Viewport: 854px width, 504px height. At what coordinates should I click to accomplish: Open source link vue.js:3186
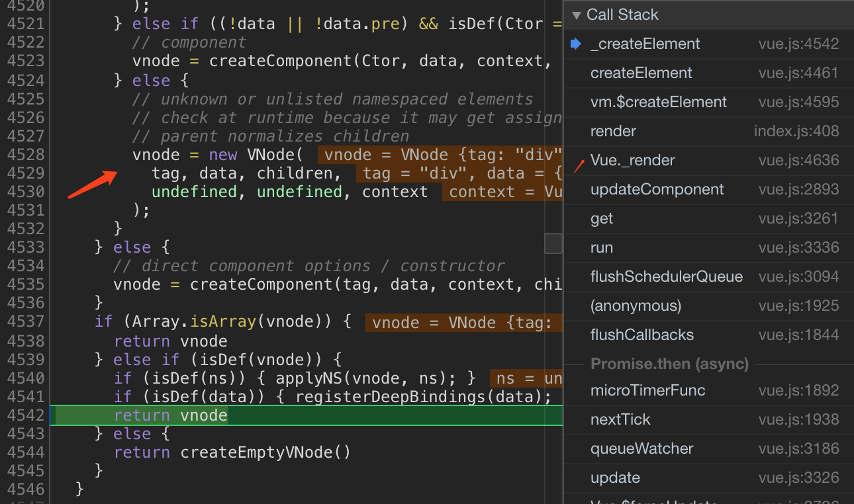point(798,449)
